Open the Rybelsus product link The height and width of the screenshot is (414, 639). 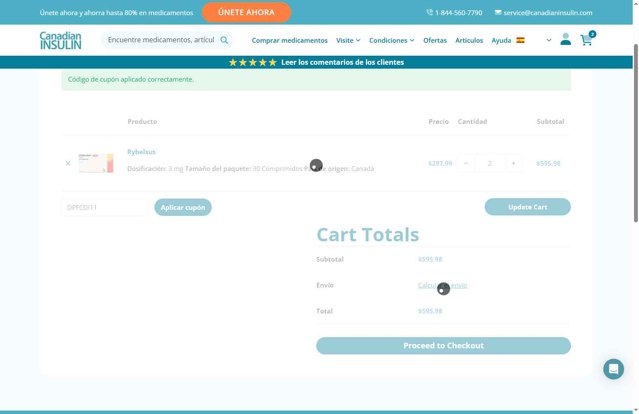point(141,152)
